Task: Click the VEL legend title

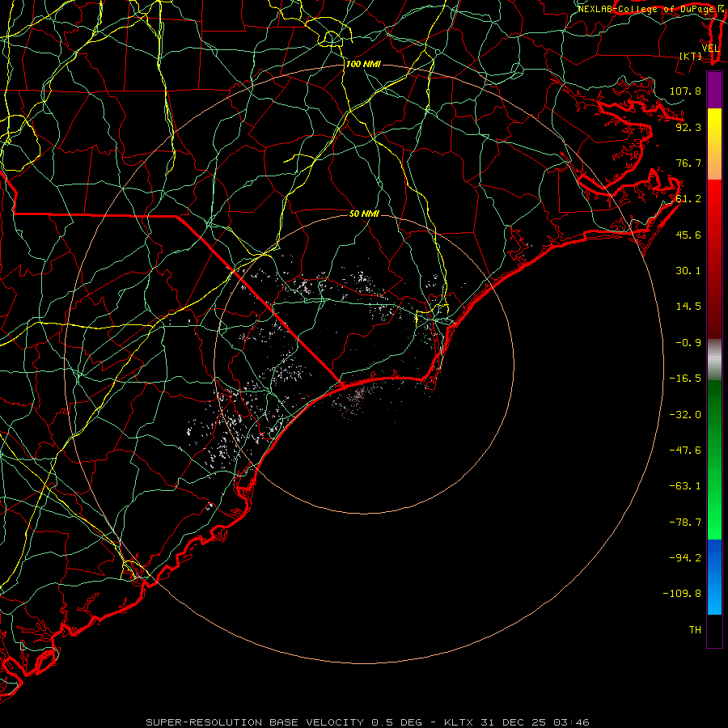Action: pyautogui.click(x=711, y=49)
